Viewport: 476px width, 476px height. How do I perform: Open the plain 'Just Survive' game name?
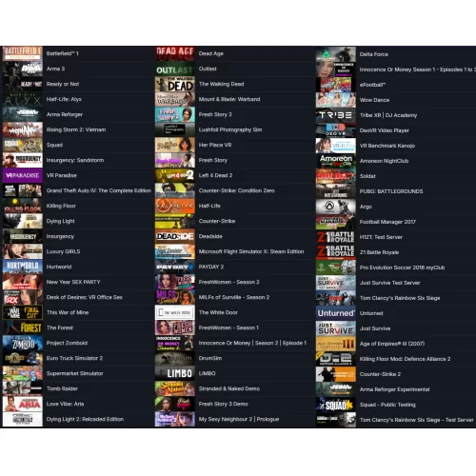coord(375,328)
